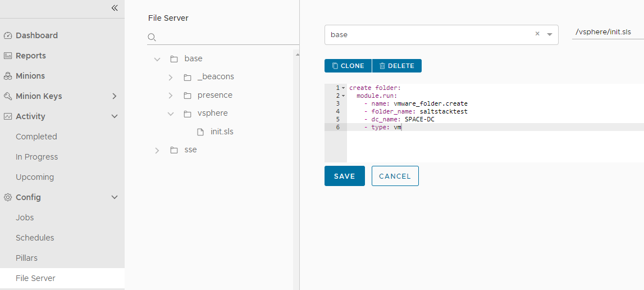Collapse the vsphere folder

171,114
